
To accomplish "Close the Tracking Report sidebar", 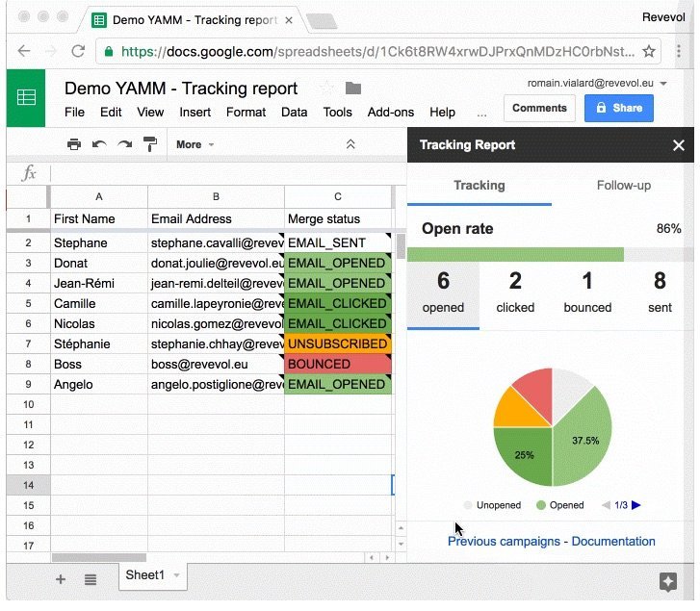I will click(x=679, y=145).
